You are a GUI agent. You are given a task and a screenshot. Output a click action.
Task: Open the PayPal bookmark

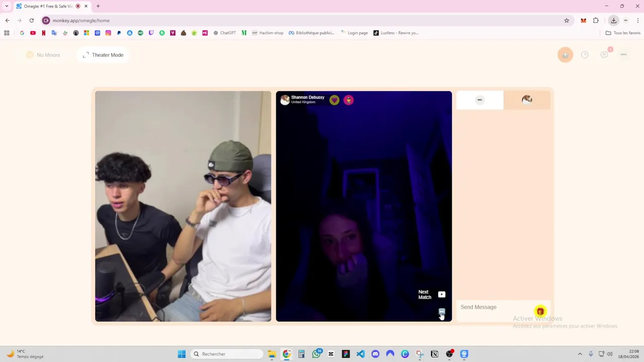point(119,33)
